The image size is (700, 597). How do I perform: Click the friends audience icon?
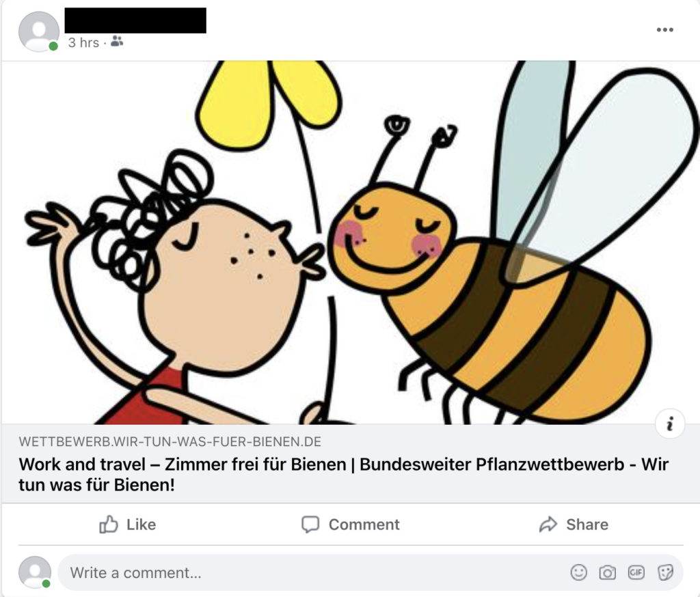tap(117, 42)
